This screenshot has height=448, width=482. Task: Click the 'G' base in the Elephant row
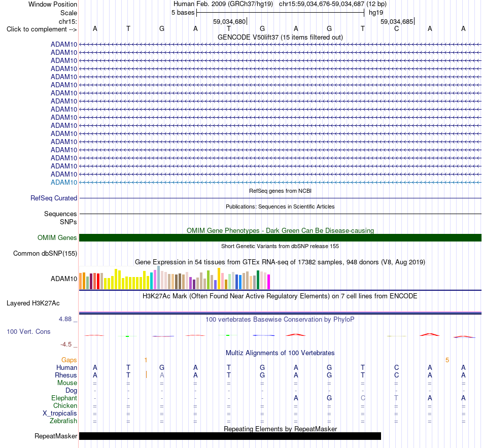tap(329, 398)
